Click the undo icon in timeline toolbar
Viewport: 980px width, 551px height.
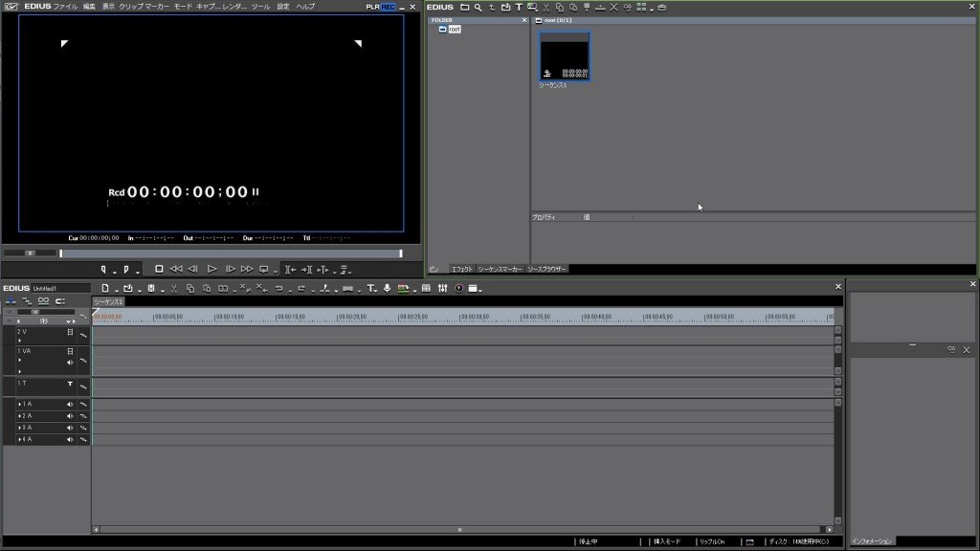(279, 288)
